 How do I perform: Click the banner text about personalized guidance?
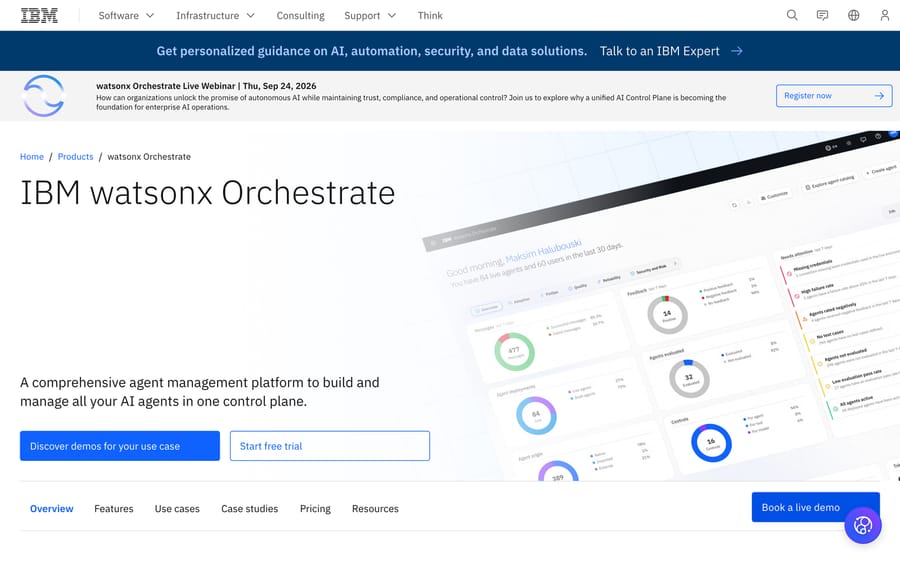point(372,51)
